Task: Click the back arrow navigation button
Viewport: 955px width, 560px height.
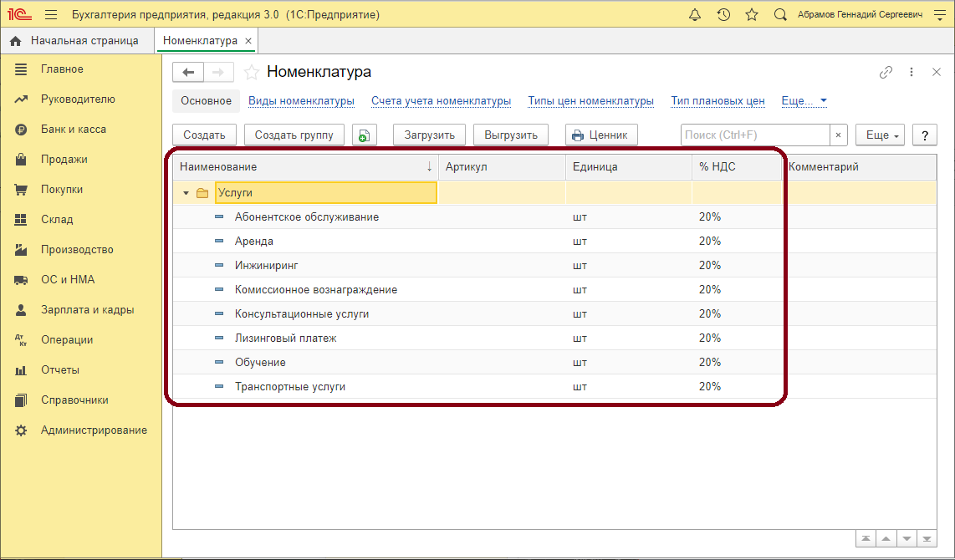Action: pos(188,73)
